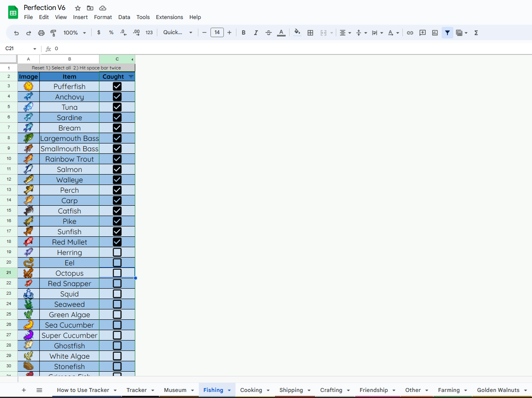Open the Caught column filter dropdown
The width and height of the screenshot is (532, 398).
pyautogui.click(x=131, y=76)
